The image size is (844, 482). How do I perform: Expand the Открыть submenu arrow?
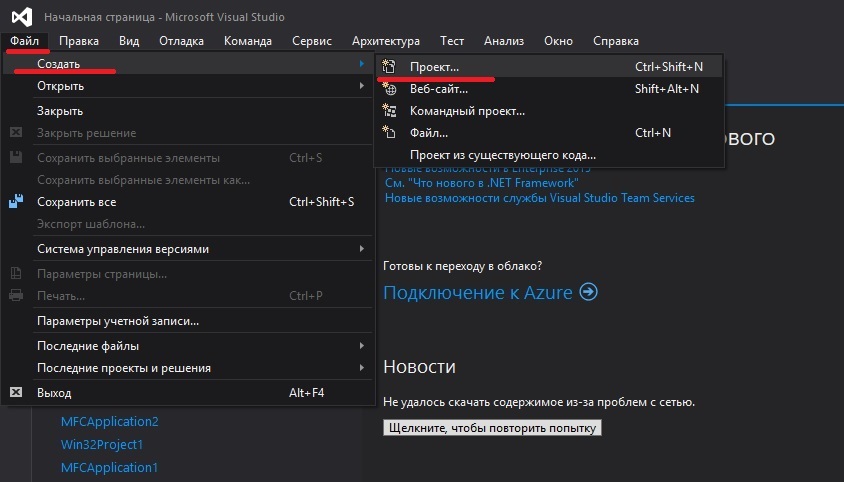(x=362, y=86)
